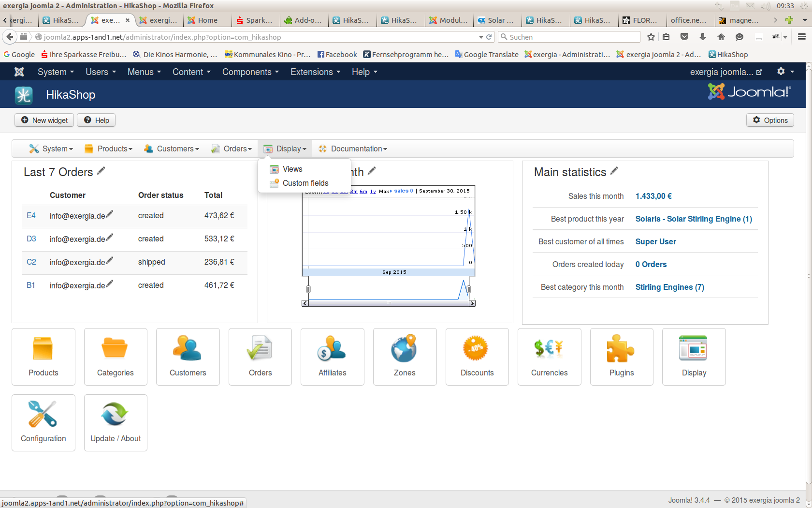The width and height of the screenshot is (812, 508).
Task: Click the Joomla logo icon in admin menu
Action: 19,72
